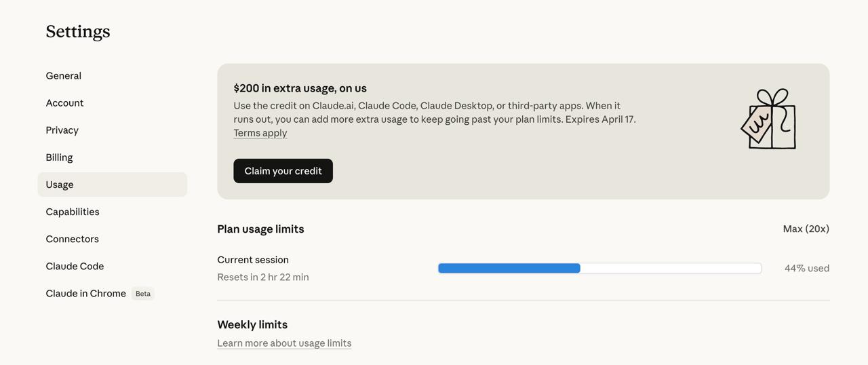
Task: Click the Max (20x) plan label
Action: coord(806,229)
